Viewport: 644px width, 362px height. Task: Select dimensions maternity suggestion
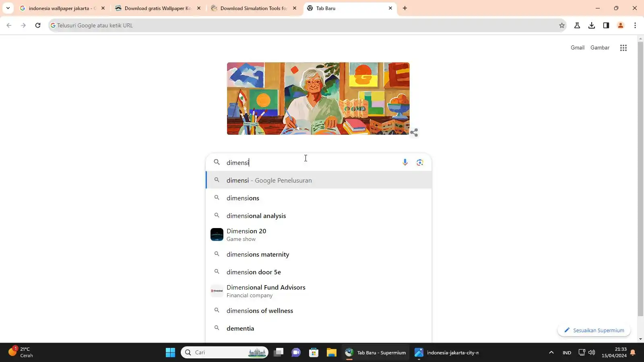[x=319, y=254]
